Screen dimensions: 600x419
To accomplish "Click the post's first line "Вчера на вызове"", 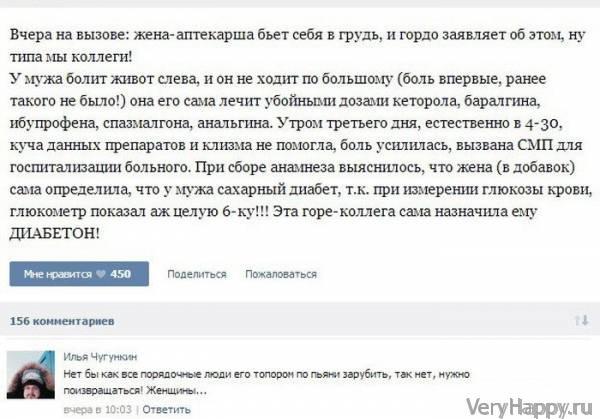I will point(297,34).
